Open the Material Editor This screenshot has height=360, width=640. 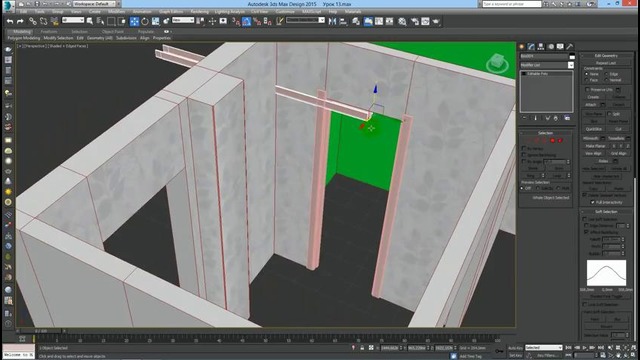(402, 21)
